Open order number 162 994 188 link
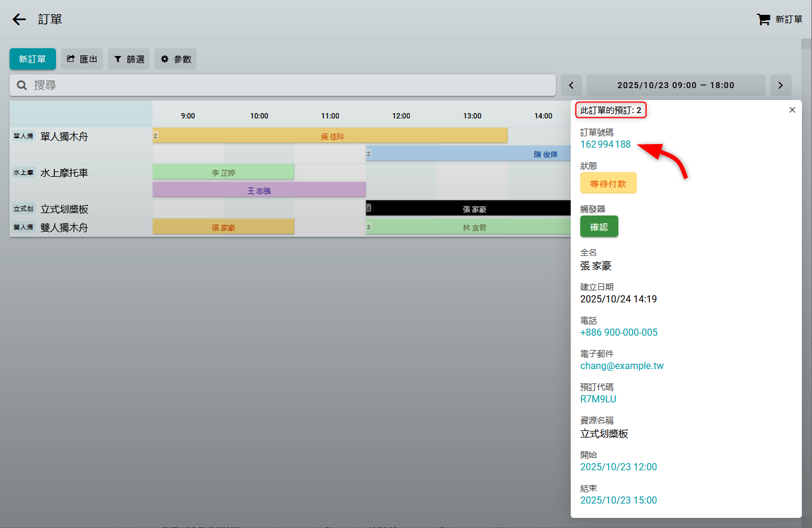 point(605,144)
